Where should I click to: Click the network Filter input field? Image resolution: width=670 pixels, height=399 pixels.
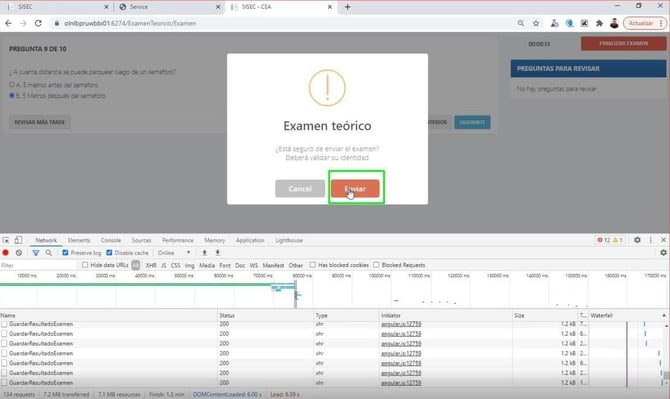[38, 265]
